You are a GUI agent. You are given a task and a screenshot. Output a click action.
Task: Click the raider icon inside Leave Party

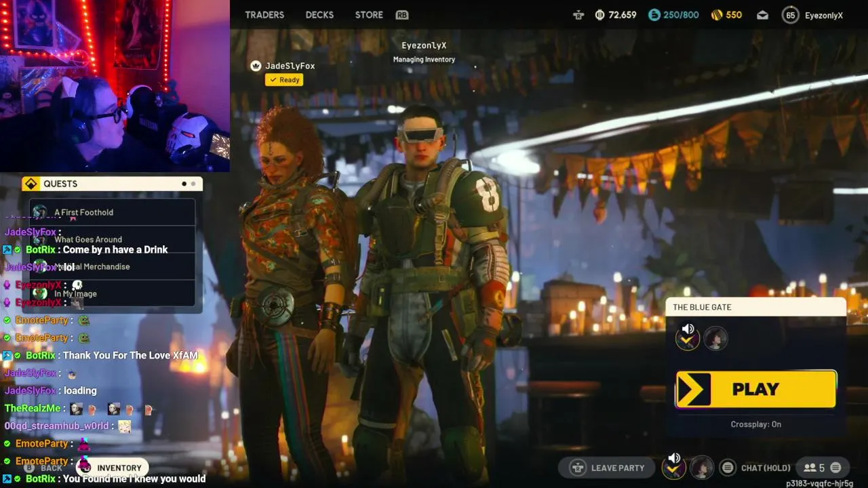pyautogui.click(x=578, y=468)
